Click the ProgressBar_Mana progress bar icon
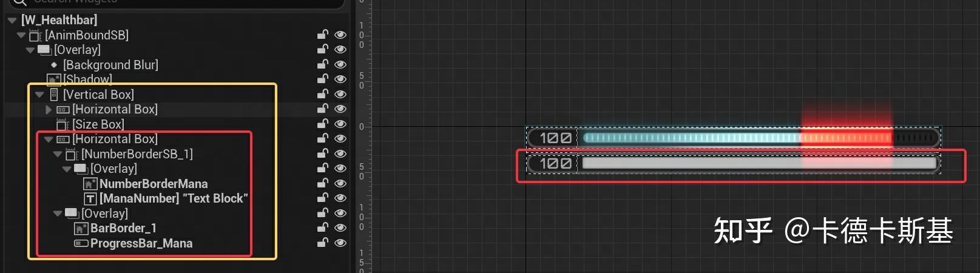Screen dimensions: 980x273 coord(81,243)
